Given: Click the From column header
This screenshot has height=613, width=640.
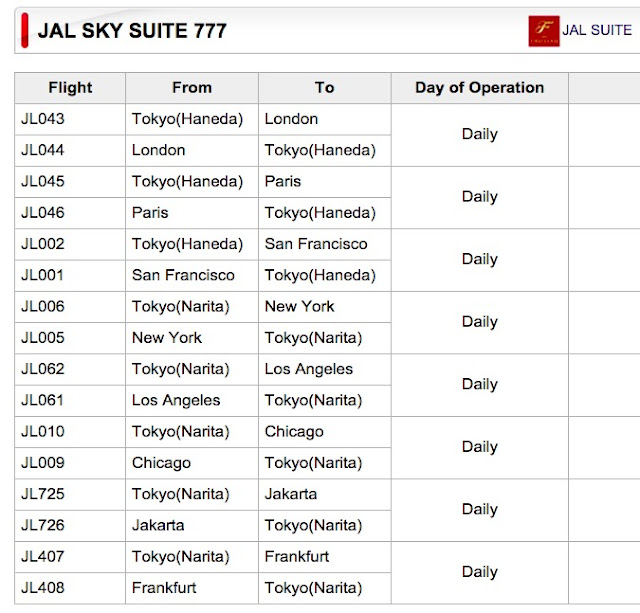Looking at the screenshot, I should click(x=192, y=87).
